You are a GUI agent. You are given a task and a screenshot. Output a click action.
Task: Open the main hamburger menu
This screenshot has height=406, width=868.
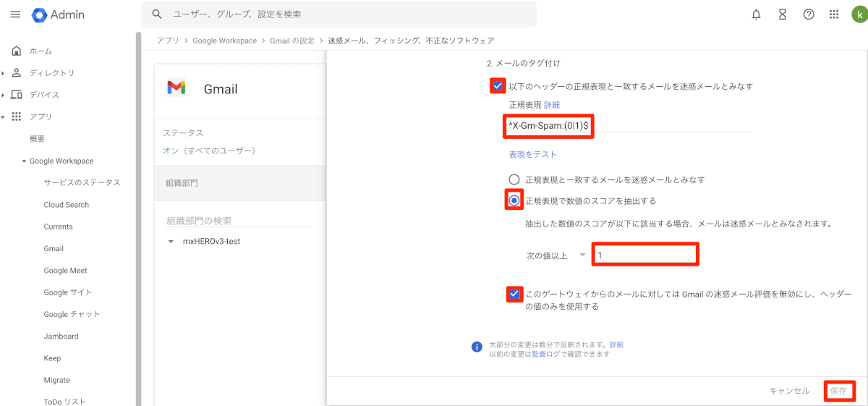point(15,14)
